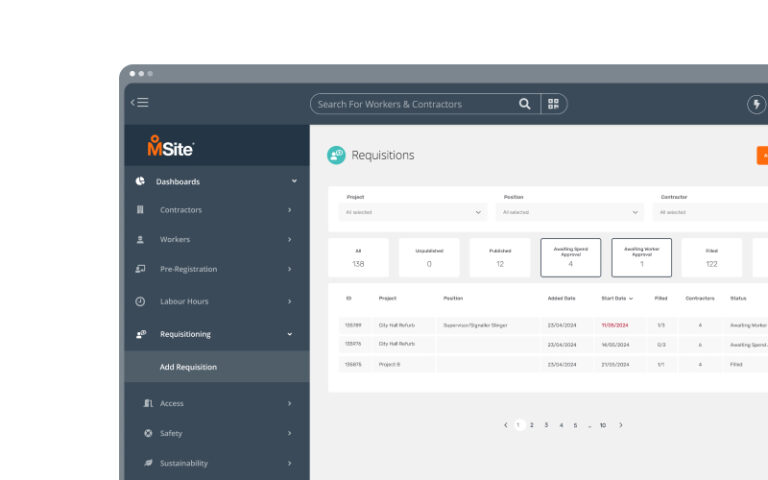Image resolution: width=768 pixels, height=480 pixels.
Task: Click the MSite logo
Action: tap(170, 146)
